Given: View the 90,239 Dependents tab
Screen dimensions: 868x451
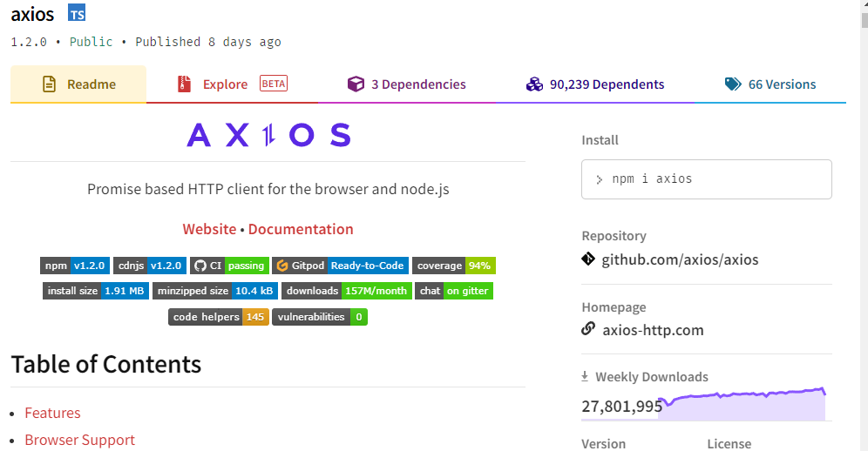Looking at the screenshot, I should pos(594,84).
